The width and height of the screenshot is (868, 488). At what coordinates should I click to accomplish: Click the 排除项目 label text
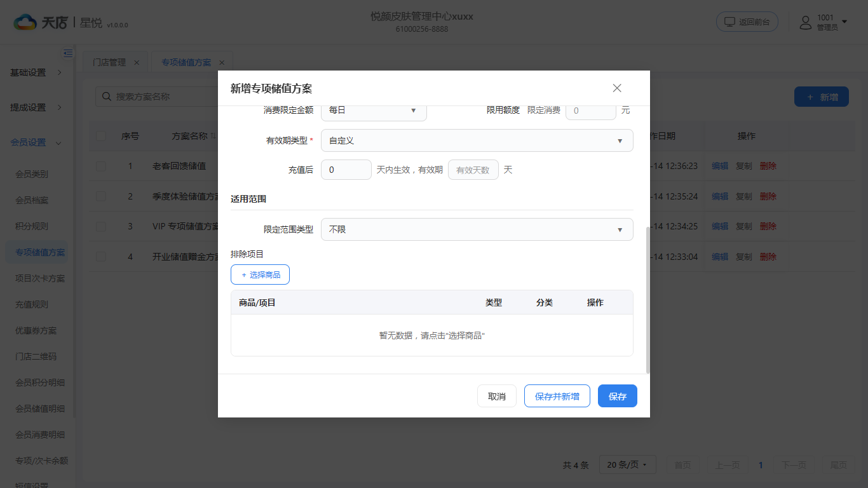click(x=247, y=254)
